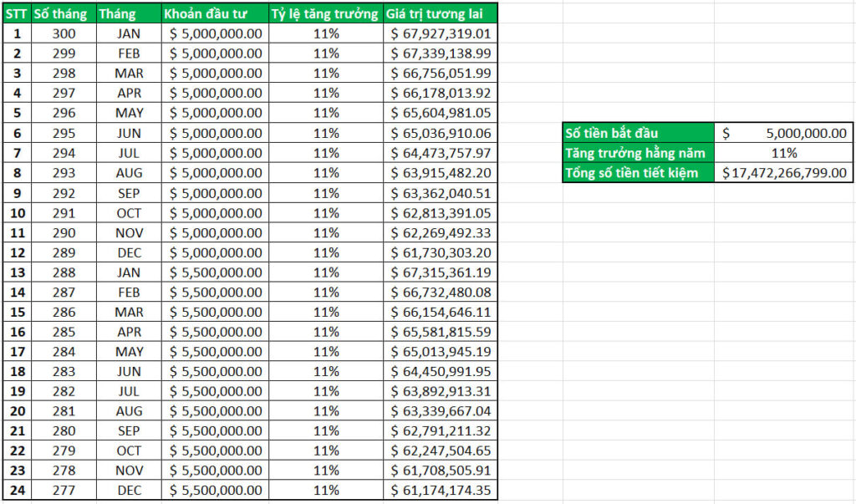The height and width of the screenshot is (504, 856).
Task: Select the Tổng số tiền tiết kiệm label
Action: coord(638,172)
